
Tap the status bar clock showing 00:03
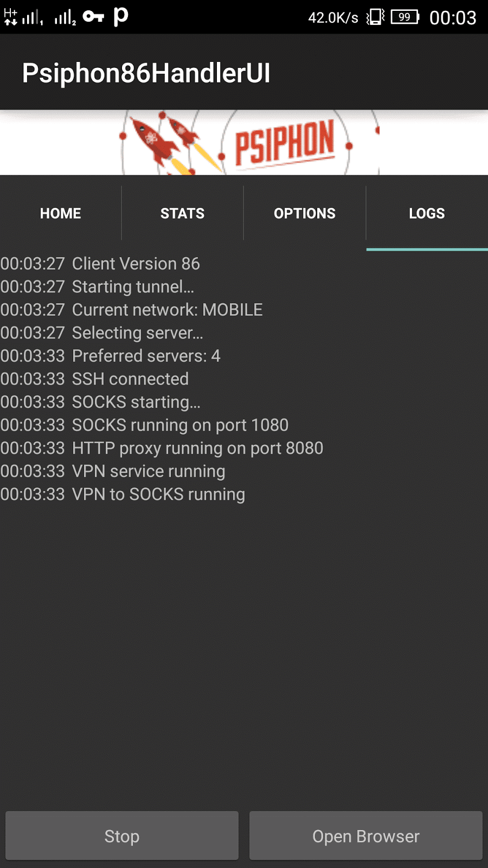point(453,18)
